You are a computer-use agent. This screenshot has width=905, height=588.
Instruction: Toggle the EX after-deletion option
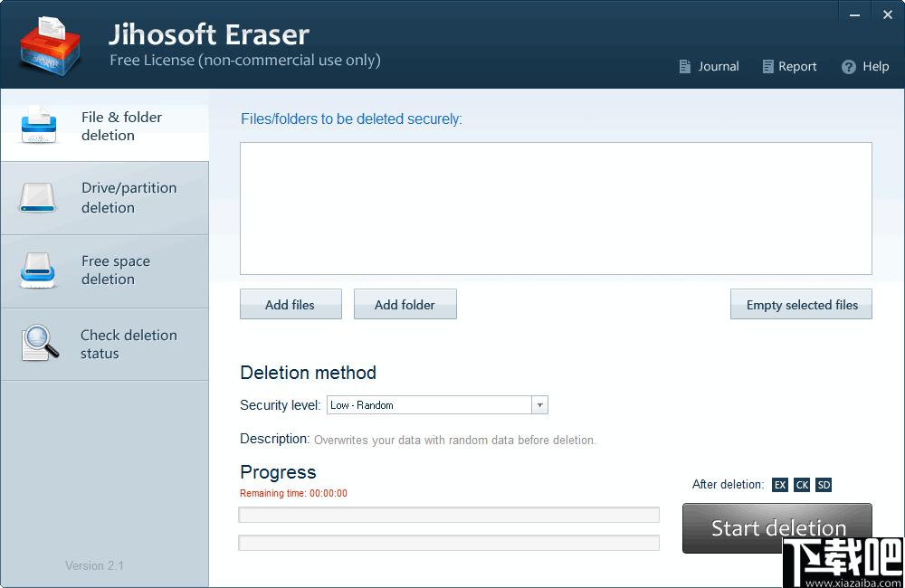coord(780,485)
